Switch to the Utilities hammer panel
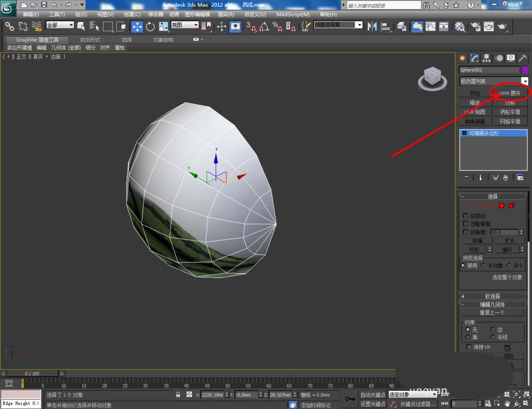The image size is (532, 409). coord(523,58)
